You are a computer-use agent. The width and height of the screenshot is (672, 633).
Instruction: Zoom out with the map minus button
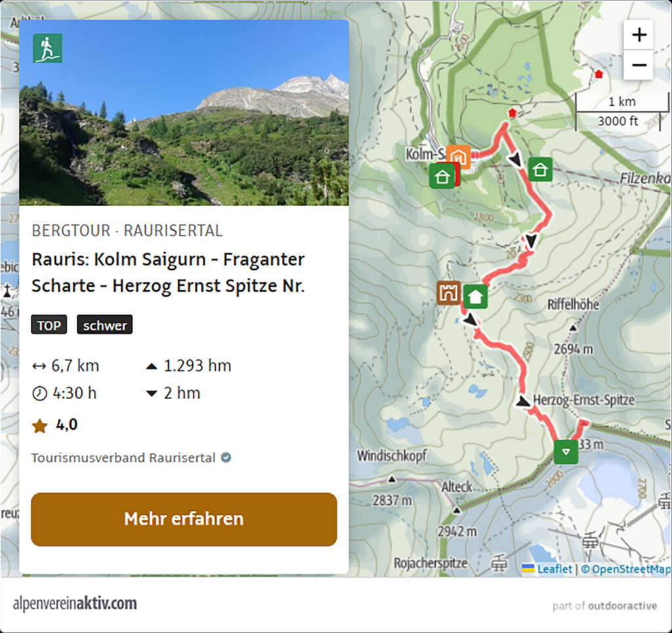click(x=638, y=65)
